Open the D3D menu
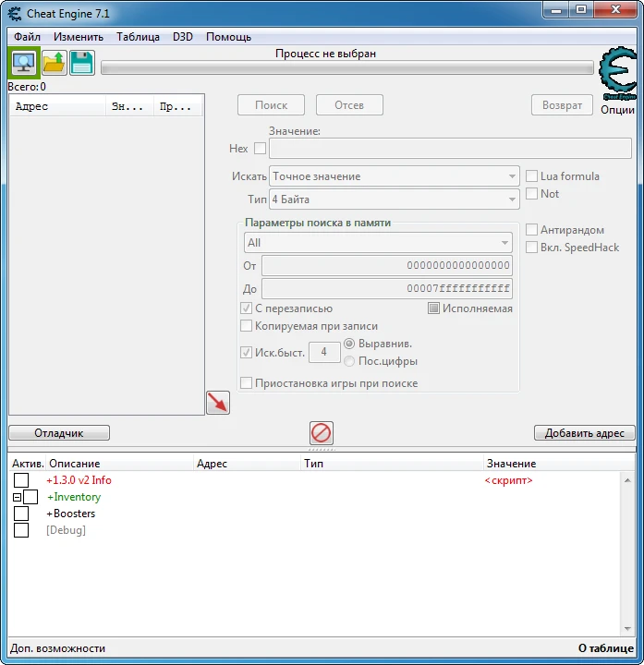 coord(183,37)
